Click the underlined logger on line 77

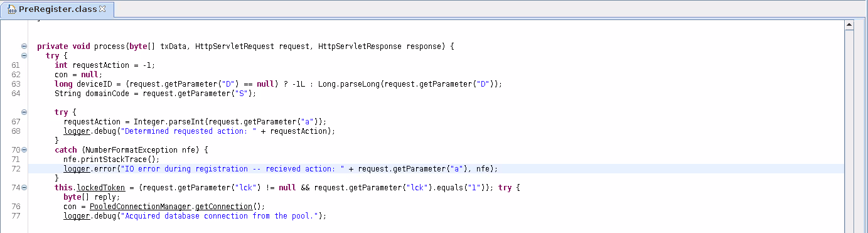point(77,216)
